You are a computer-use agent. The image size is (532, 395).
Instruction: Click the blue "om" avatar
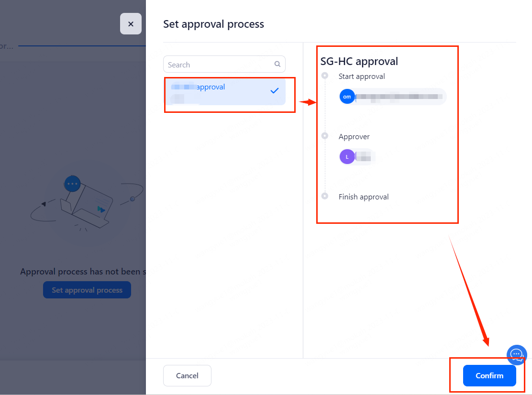[347, 97]
